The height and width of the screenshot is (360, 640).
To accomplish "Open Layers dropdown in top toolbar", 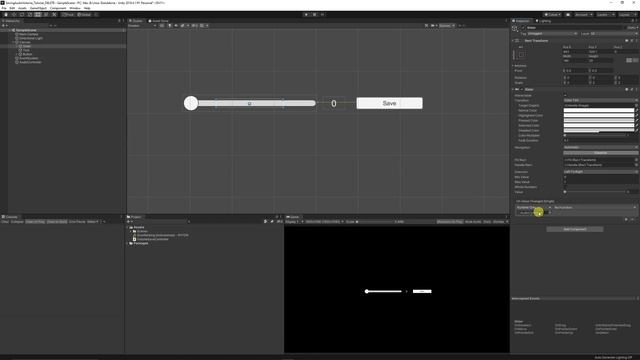I will (606, 15).
